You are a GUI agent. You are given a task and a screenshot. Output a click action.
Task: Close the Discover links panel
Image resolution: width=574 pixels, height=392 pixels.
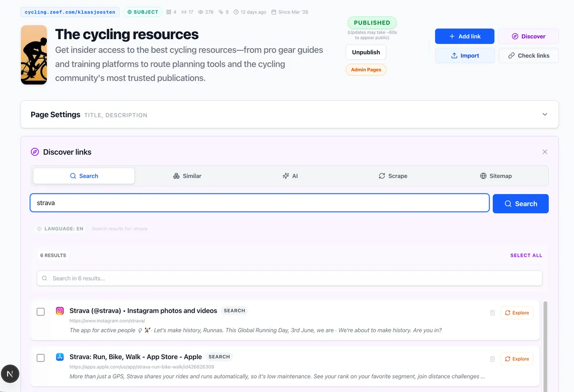(545, 152)
